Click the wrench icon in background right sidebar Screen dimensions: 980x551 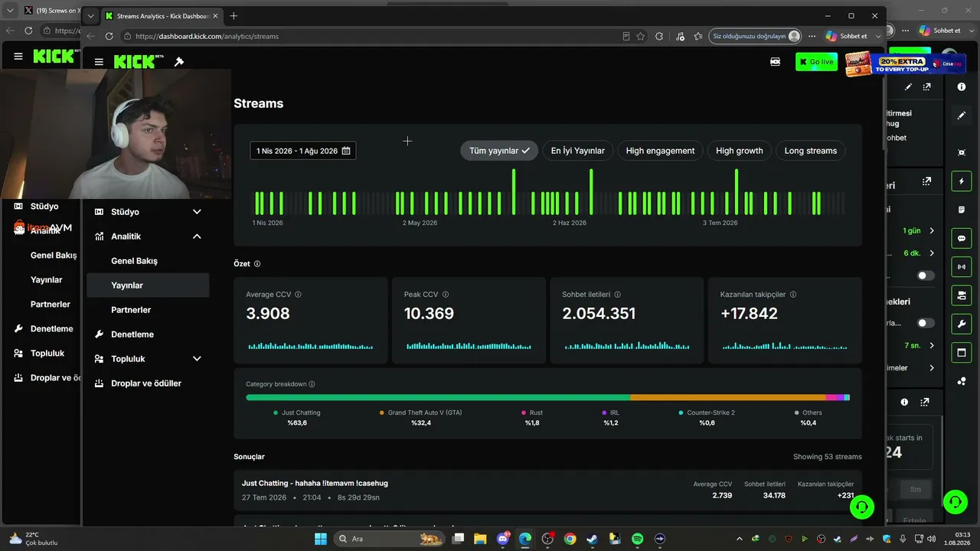(x=962, y=324)
